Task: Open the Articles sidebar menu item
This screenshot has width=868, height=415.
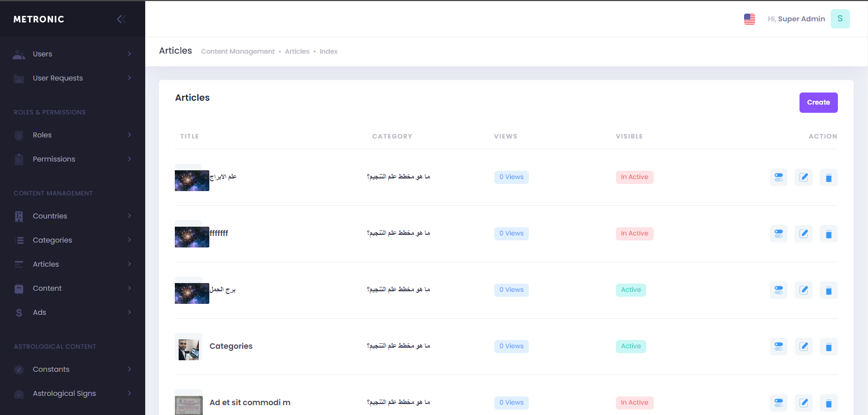Action: click(x=72, y=264)
